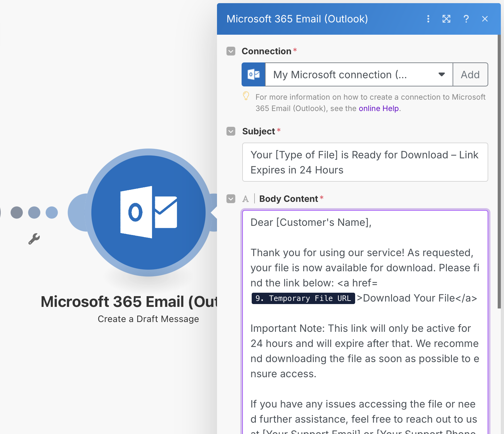Click the panel header title 'Microsoft 365 Email (Outlook)'
Image resolution: width=504 pixels, height=434 pixels.
click(297, 19)
